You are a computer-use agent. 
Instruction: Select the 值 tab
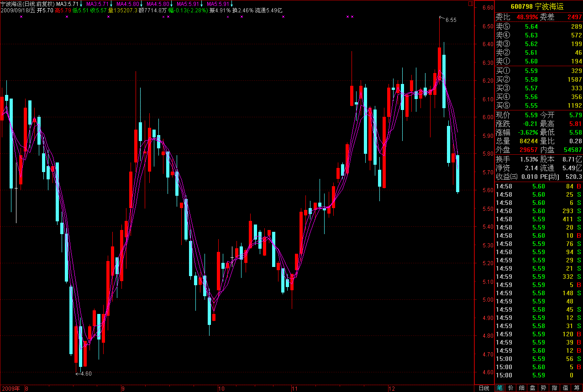(x=566, y=388)
